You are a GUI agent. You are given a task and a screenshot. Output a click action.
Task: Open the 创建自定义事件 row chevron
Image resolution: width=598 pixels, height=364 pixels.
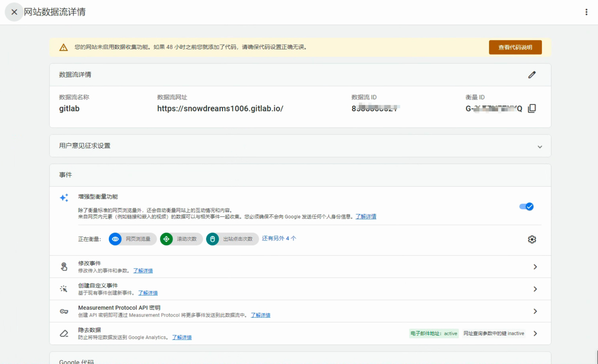click(x=535, y=289)
